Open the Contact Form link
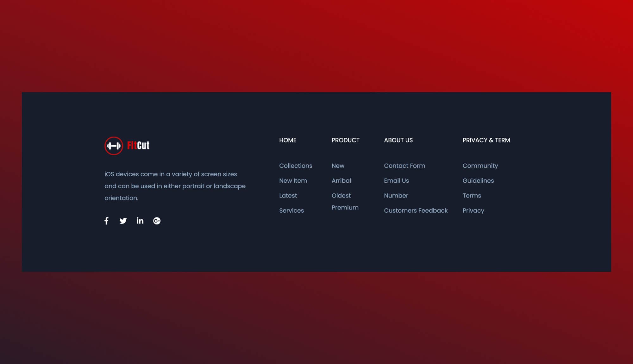Screen dimensions: 633x364 [x=404, y=166]
